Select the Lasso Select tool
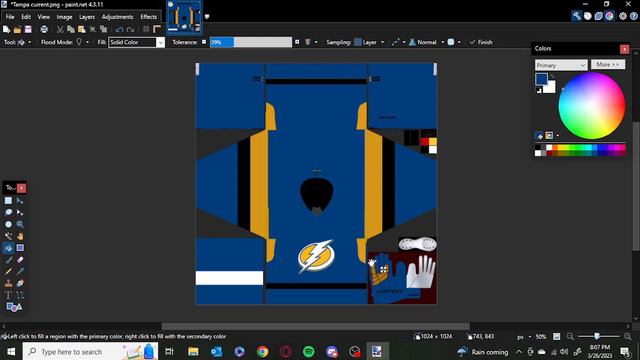This screenshot has width=640, height=360. click(x=8, y=212)
